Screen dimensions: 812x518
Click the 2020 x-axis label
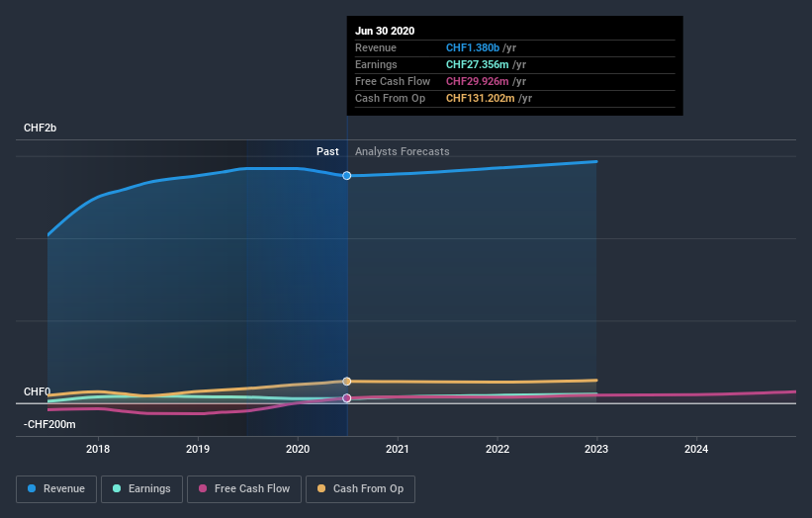[x=298, y=449]
